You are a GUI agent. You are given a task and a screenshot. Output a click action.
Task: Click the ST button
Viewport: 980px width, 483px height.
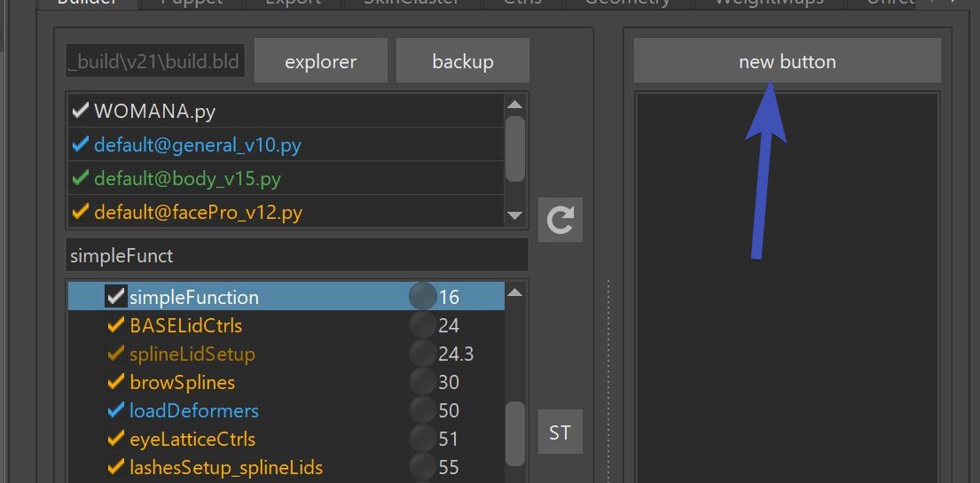coord(560,432)
